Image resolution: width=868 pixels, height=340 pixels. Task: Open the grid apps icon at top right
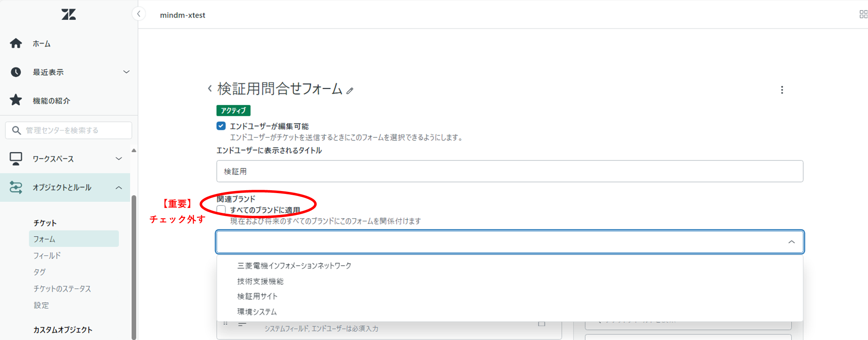tap(863, 14)
